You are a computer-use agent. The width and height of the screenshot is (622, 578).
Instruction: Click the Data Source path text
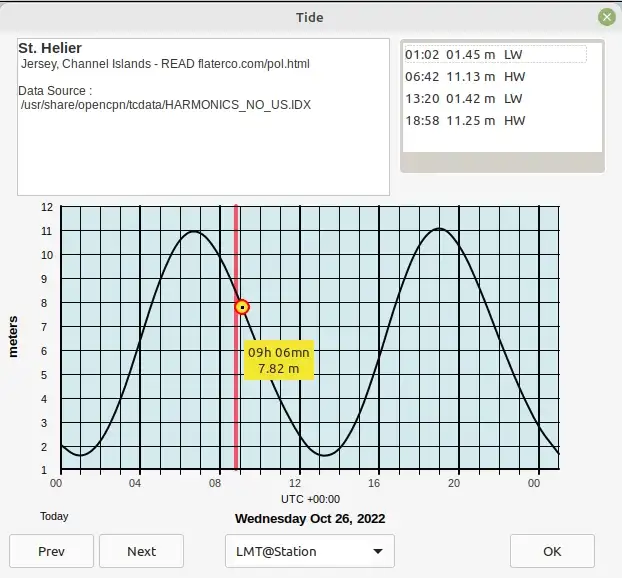coord(166,105)
